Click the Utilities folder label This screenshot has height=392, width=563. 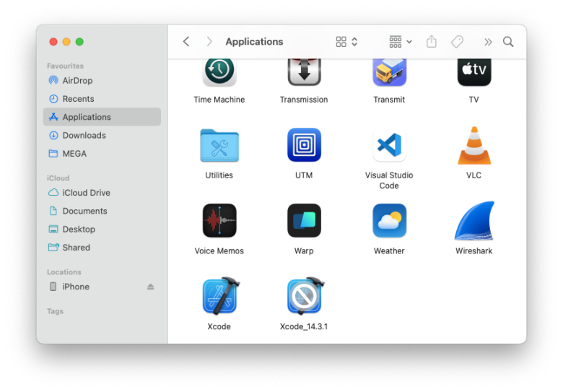click(x=219, y=175)
